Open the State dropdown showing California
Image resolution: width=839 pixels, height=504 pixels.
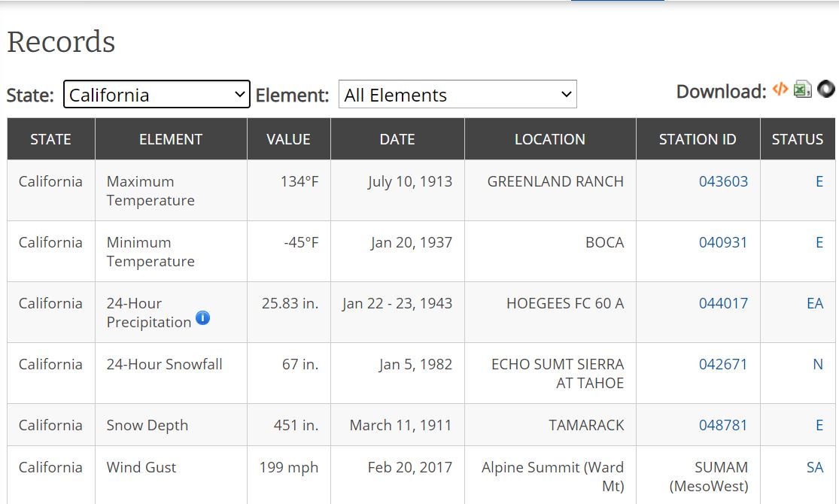tap(157, 95)
